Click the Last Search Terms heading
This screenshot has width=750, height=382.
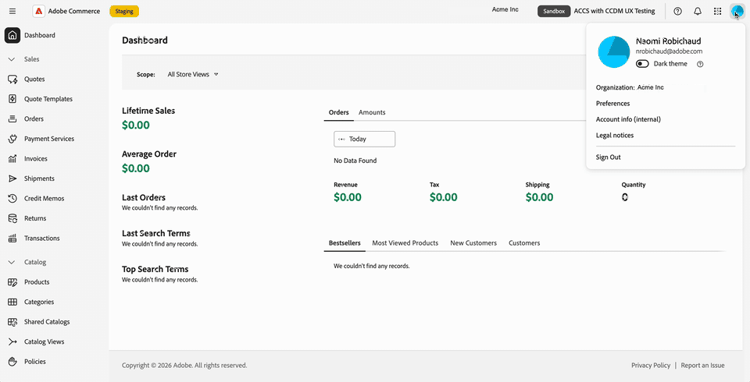[156, 233]
